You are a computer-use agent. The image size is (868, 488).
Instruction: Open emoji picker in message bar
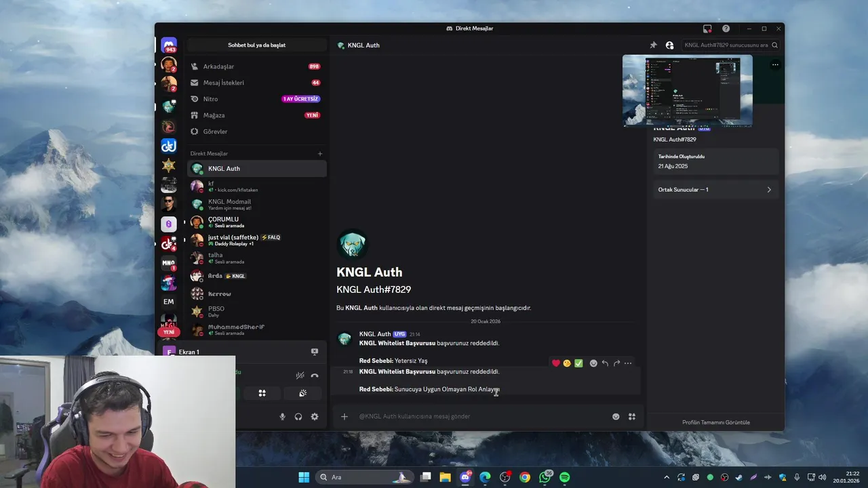click(x=616, y=417)
